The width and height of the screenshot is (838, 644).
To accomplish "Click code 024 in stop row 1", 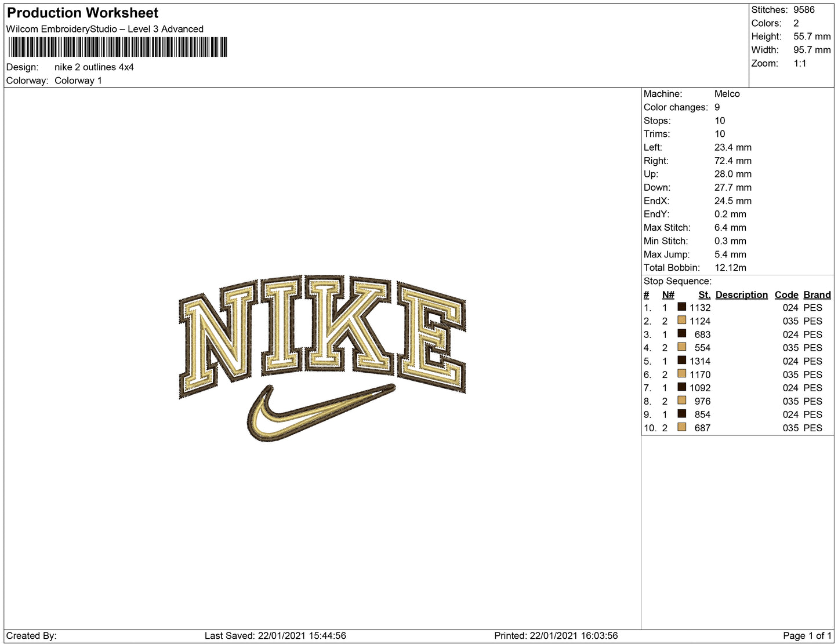I will [x=790, y=308].
